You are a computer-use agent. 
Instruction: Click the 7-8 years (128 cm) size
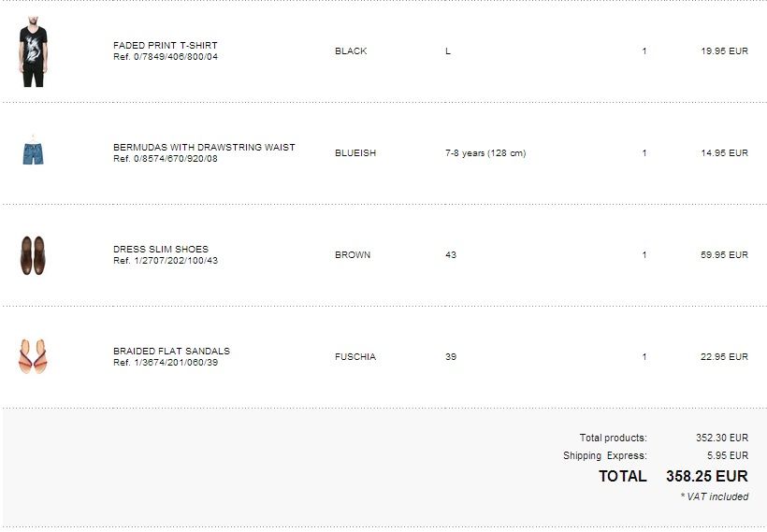pos(485,153)
